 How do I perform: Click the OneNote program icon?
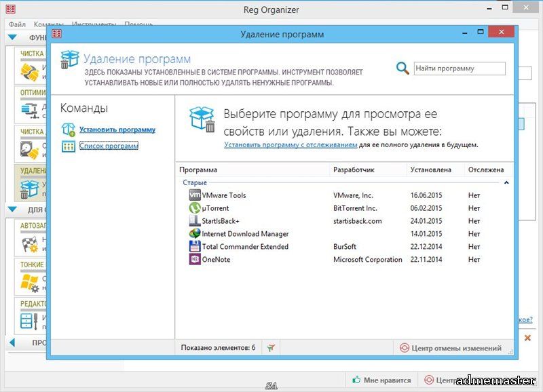(195, 260)
